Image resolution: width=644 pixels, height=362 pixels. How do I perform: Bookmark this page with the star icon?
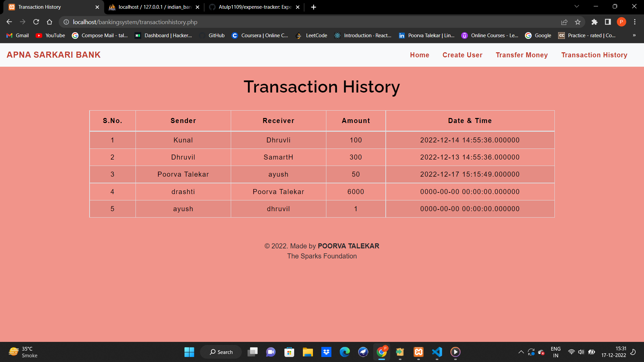click(x=578, y=22)
